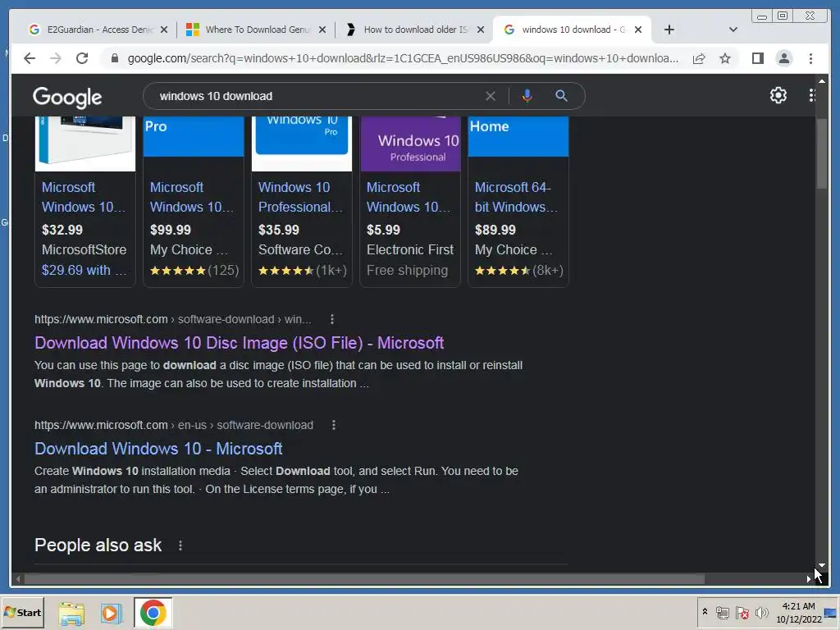Open options menu for Download Windows 10 result
Viewport: 840px width, 630px height.
[x=334, y=425]
